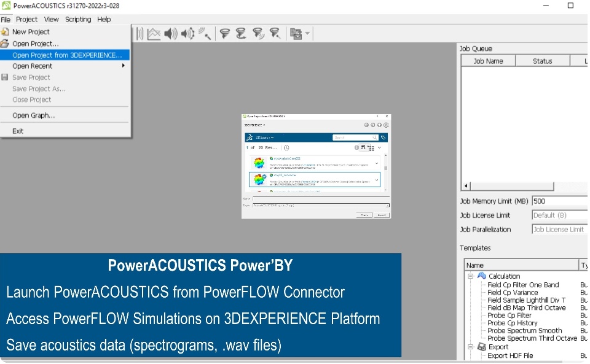Open the File menu
This screenshot has width=590, height=364.
[6, 20]
